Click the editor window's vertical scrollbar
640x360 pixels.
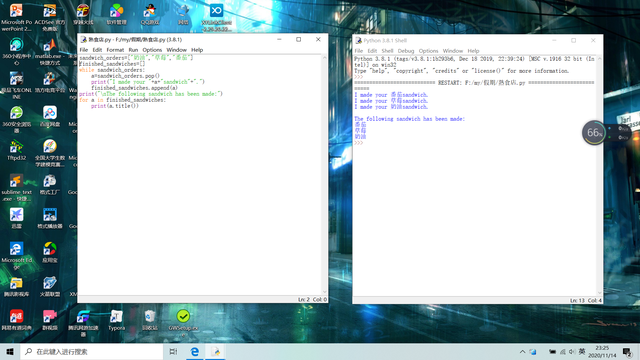[x=325, y=175]
